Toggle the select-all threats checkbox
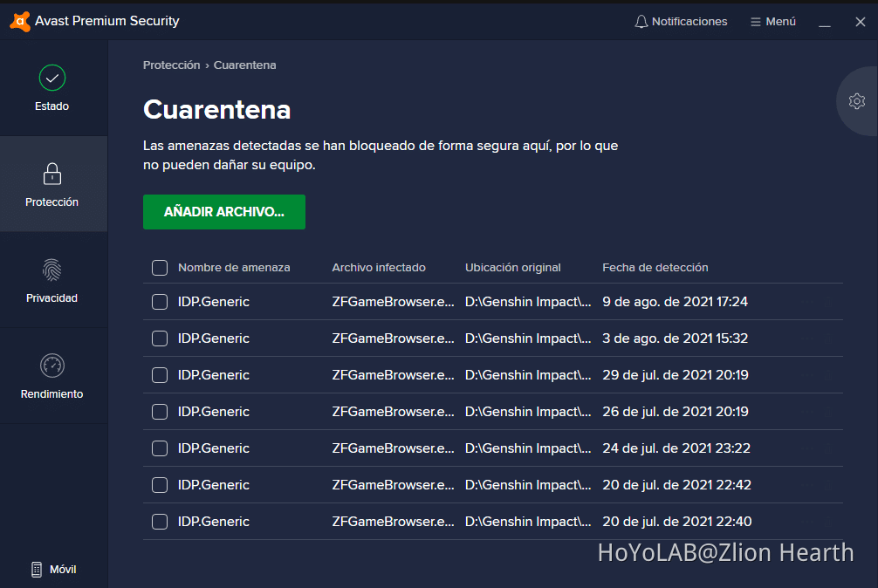This screenshot has width=878, height=588. (160, 268)
